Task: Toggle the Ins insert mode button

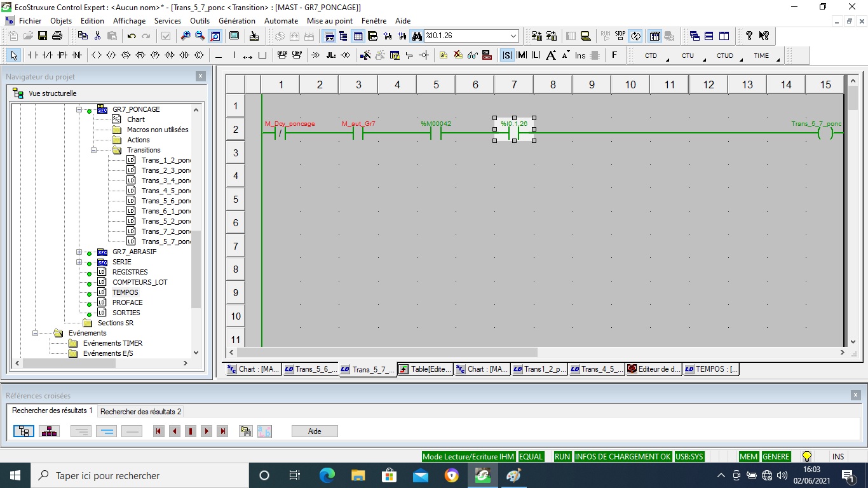Action: click(580, 55)
